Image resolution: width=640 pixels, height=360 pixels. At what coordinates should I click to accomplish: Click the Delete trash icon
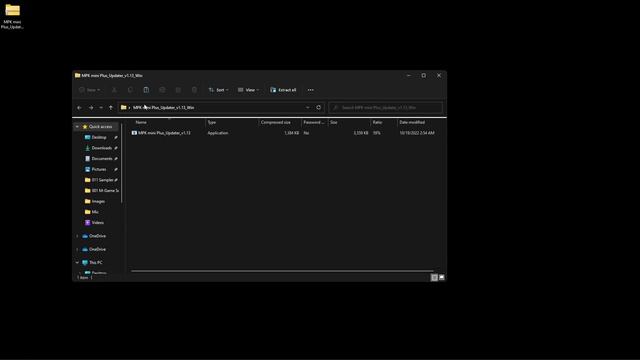tap(194, 90)
